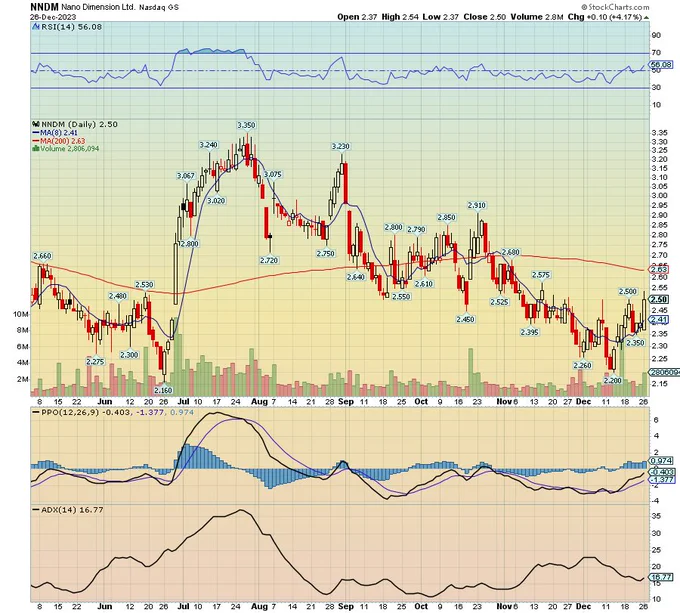Viewport: 680px width, 613px height.
Task: Click the 2.300 price label
Action: (129, 355)
